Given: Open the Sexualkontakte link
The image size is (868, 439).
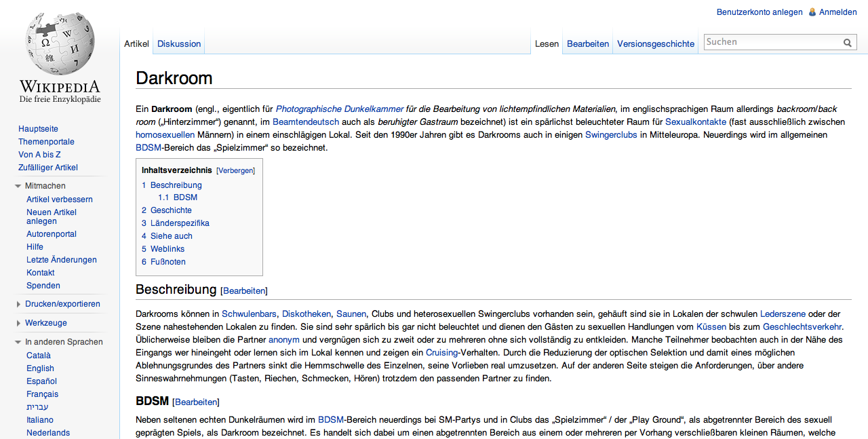Looking at the screenshot, I should pyautogui.click(x=696, y=122).
